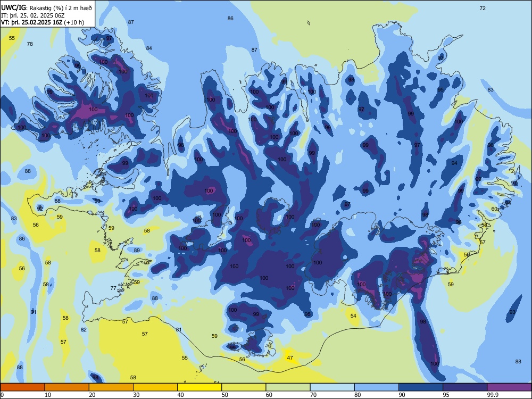Screen dimensions: 532x399
Task: Select the 10–20 orange legend color segment
Action: (x=67, y=387)
